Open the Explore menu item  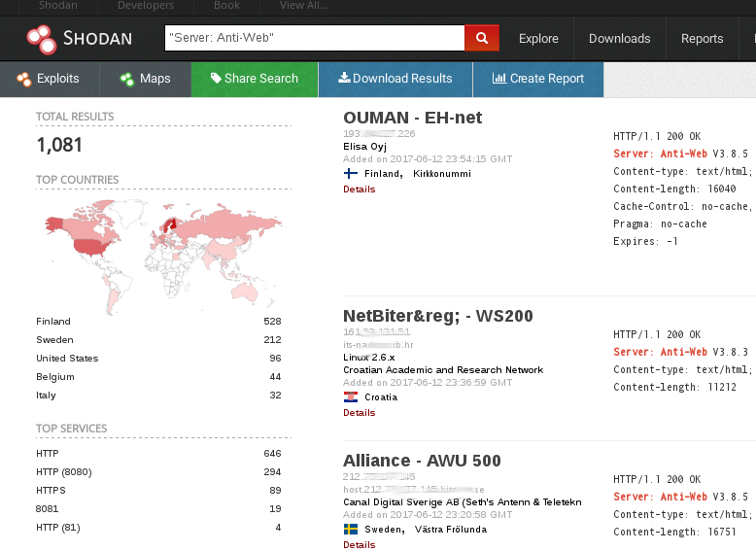pos(538,39)
